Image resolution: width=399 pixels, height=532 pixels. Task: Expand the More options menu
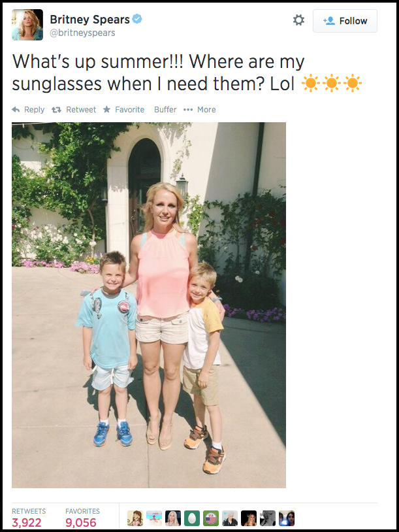click(x=200, y=110)
